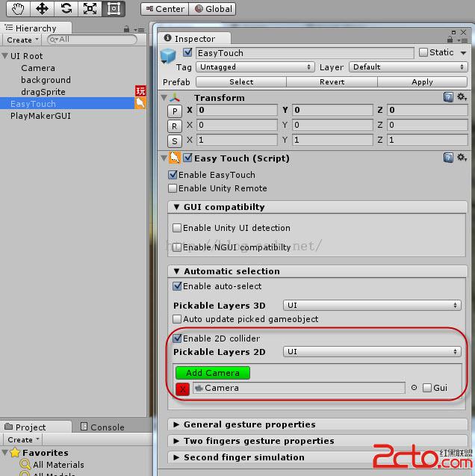Select the Rect transform tool
The image size is (475, 476).
pos(114,9)
